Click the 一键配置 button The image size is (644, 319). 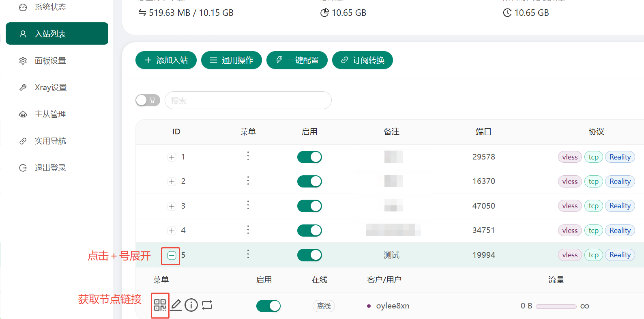(297, 60)
